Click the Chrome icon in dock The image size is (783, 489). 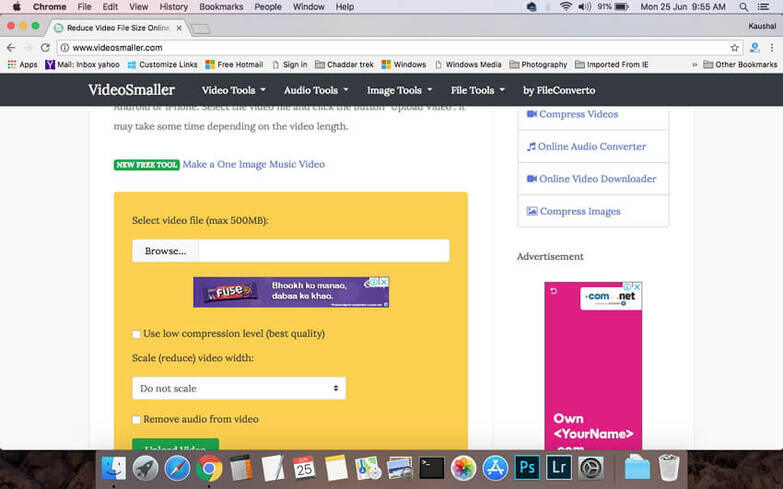click(x=209, y=469)
